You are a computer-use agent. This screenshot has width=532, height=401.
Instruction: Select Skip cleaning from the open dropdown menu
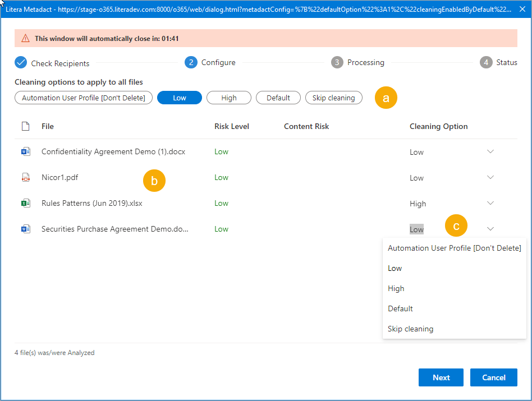coord(410,329)
